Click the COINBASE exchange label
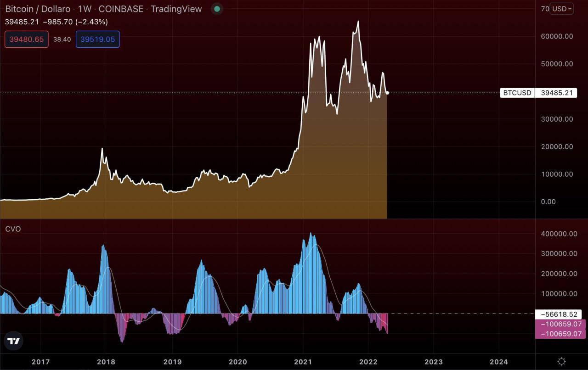The width and height of the screenshot is (588, 370). click(x=121, y=9)
